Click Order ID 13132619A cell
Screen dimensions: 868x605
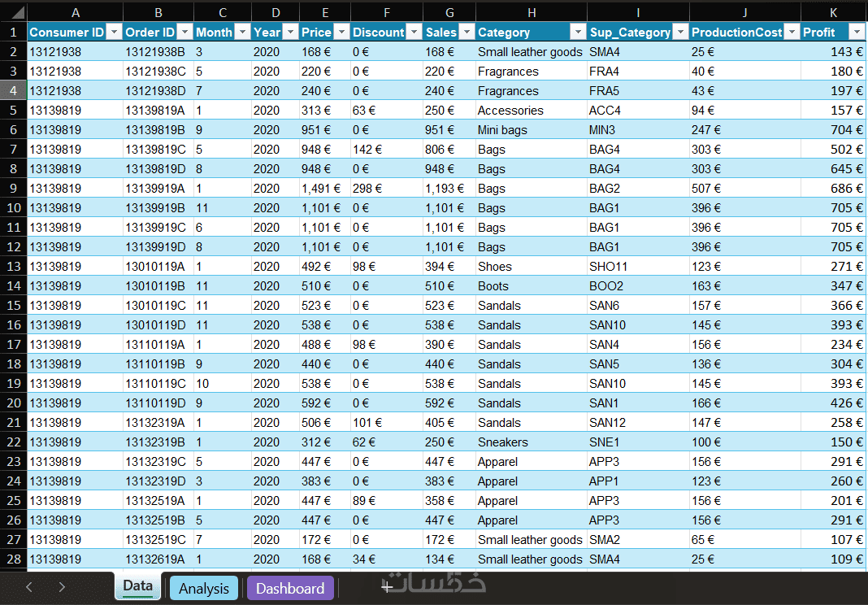pyautogui.click(x=158, y=559)
